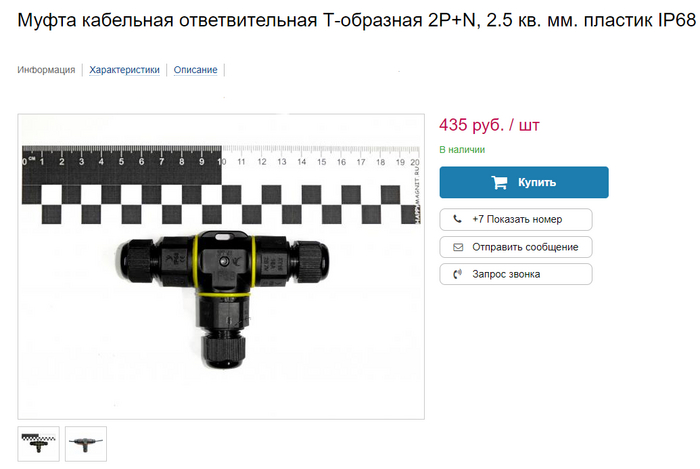Click the phone handset icon beside +7
The image size is (700, 469).
click(458, 219)
